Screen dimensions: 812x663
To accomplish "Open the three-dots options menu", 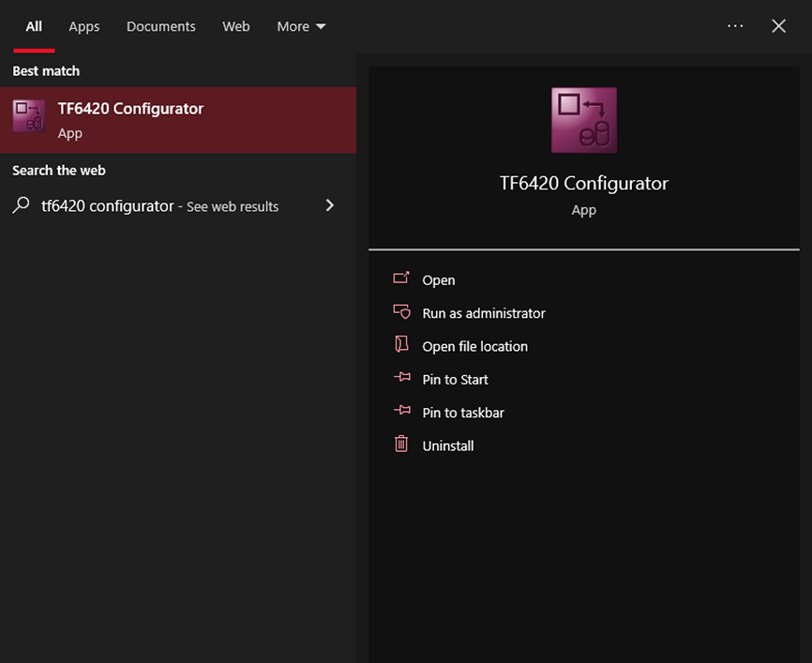I will coord(735,26).
